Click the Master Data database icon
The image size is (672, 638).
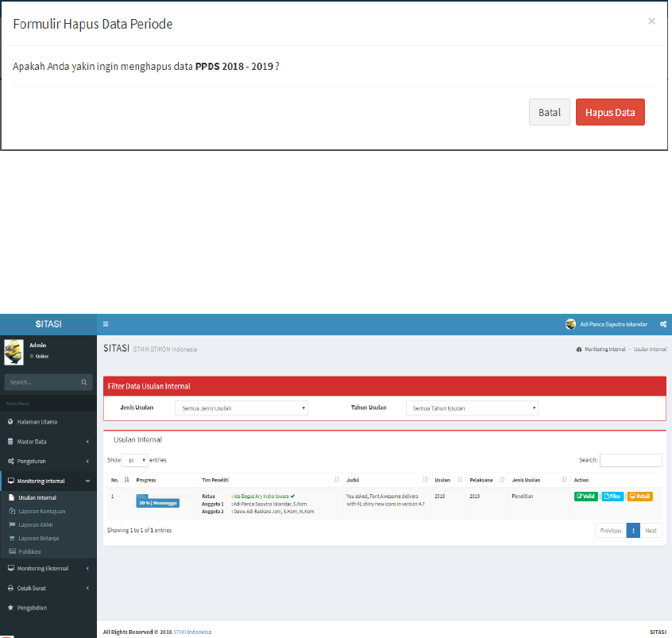10,442
